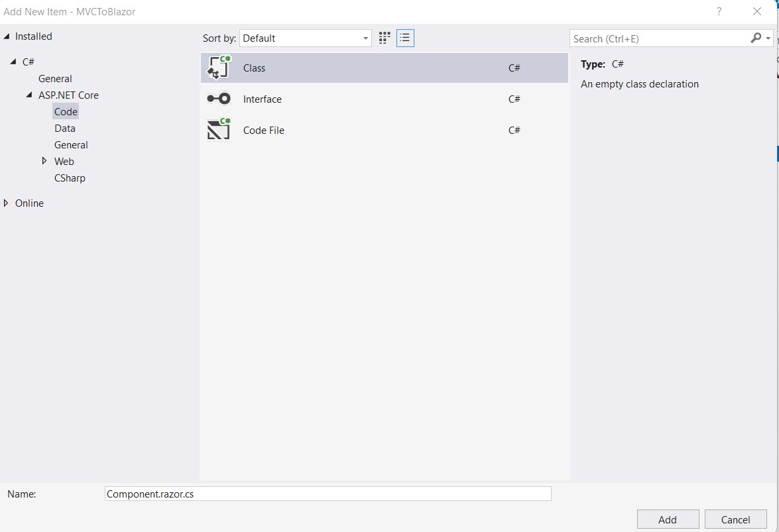This screenshot has height=532, width=779.
Task: Expand the Online templates section
Action: pos(6,203)
